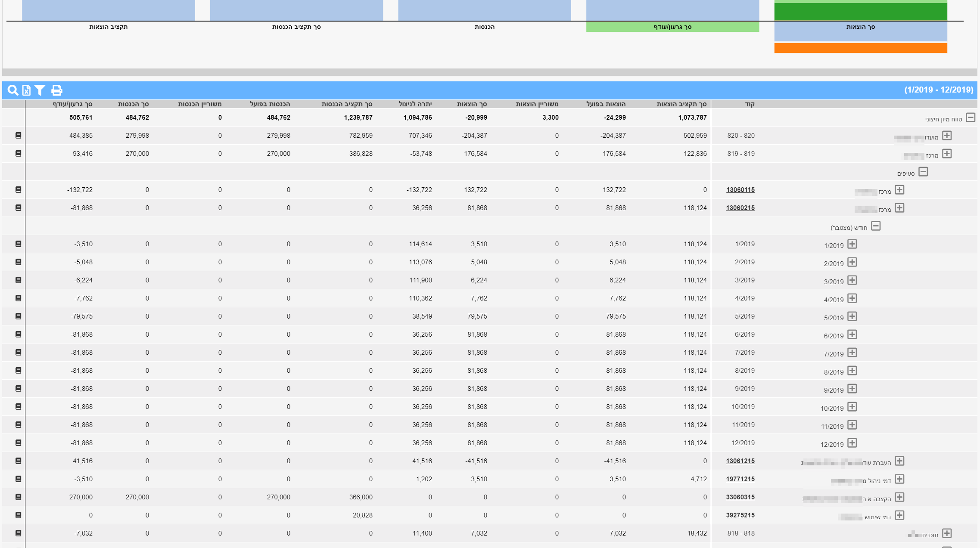Click ledger book icon for 818 row
980x548 pixels.
18,533
